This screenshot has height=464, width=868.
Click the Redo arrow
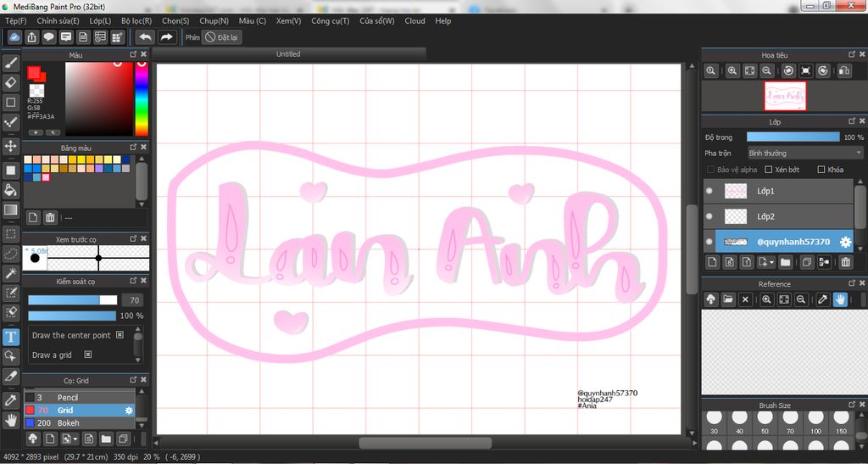click(166, 37)
